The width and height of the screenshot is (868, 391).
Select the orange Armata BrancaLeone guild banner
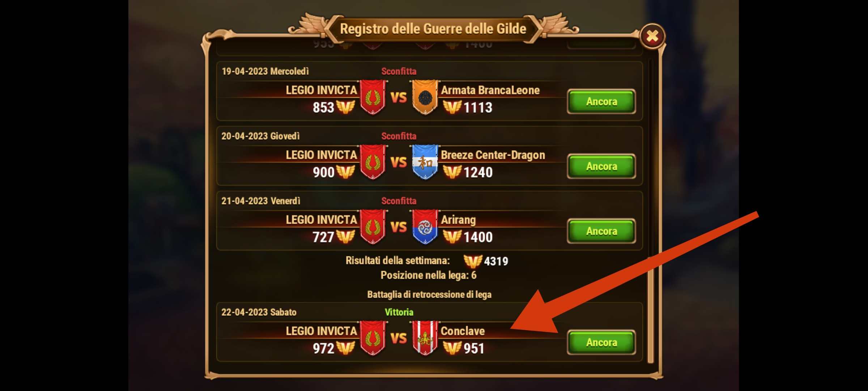[x=425, y=97]
